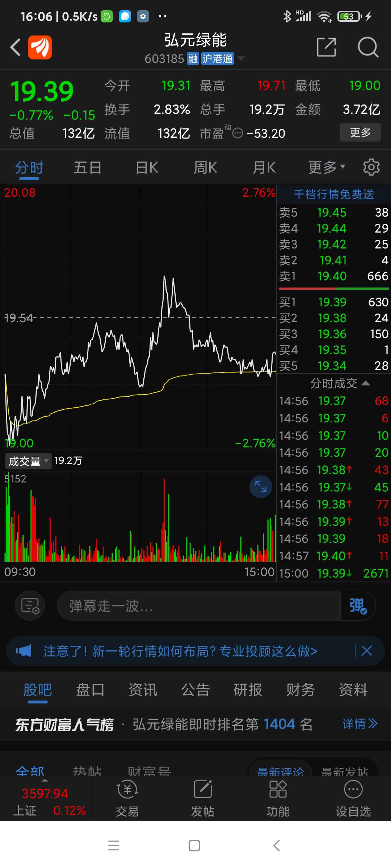Switch to the 公告 tab
Viewport: 391px width, 868px height.
pyautogui.click(x=195, y=690)
